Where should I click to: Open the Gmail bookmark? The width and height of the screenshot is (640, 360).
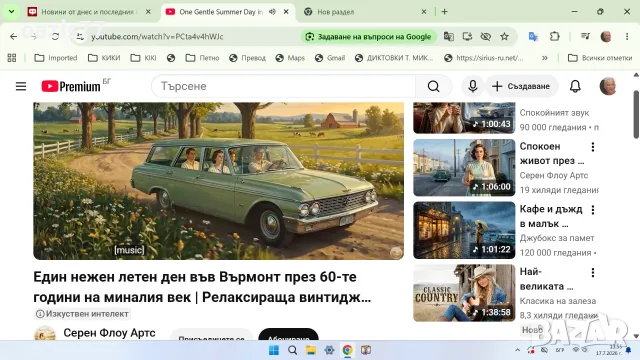330,58
